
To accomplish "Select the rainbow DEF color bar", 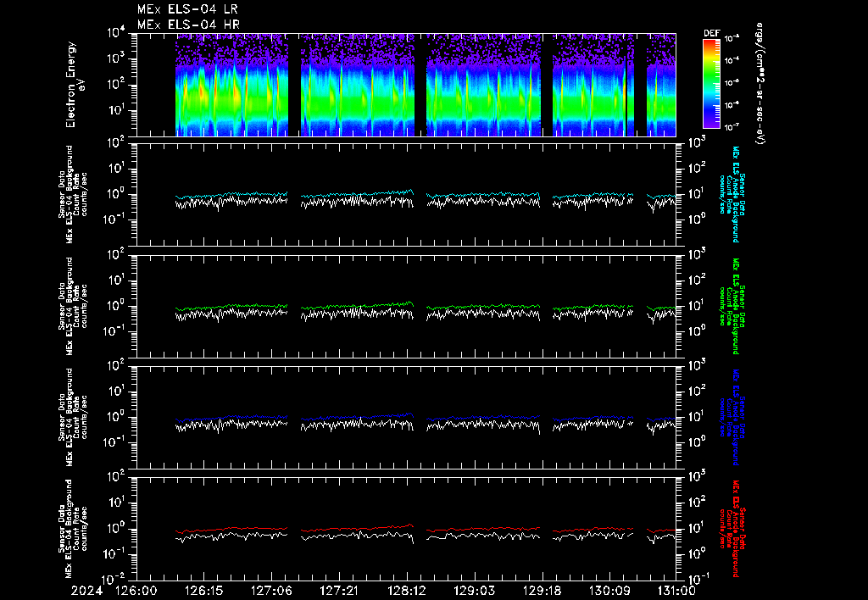I will click(x=711, y=83).
